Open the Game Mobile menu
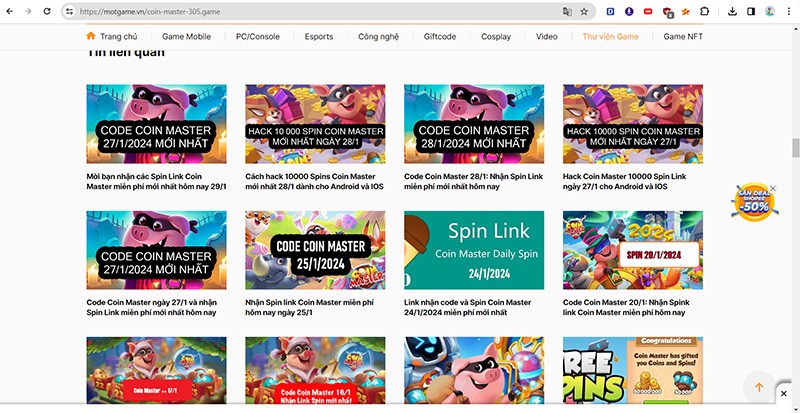Image resolution: width=800 pixels, height=413 pixels. (x=186, y=36)
